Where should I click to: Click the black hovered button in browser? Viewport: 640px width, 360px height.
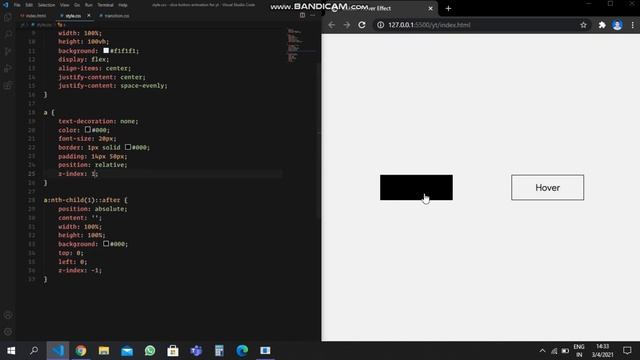point(416,187)
